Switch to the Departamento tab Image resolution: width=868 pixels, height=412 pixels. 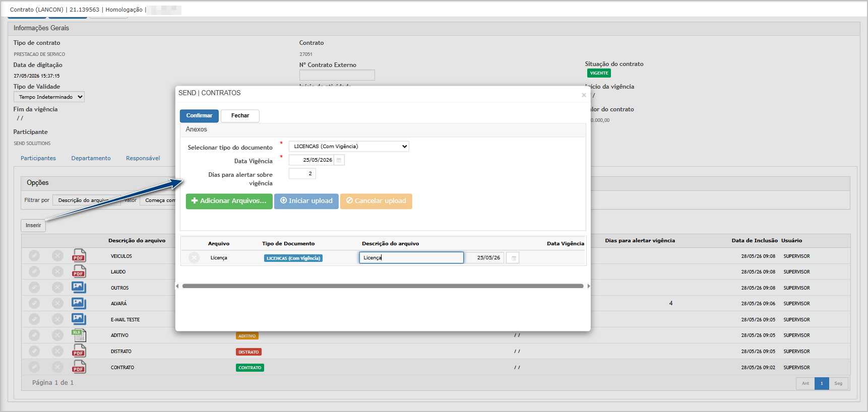tap(91, 158)
